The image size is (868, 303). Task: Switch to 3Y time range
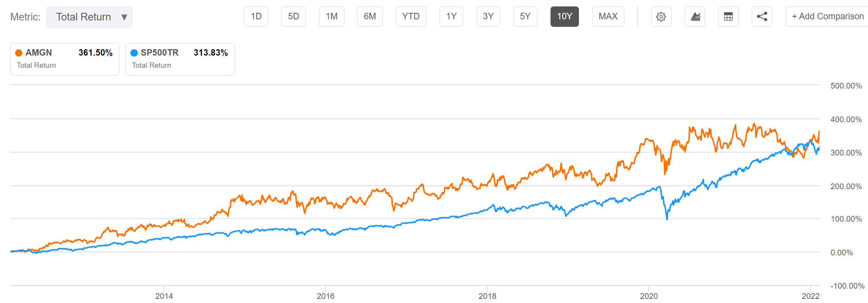pos(488,16)
